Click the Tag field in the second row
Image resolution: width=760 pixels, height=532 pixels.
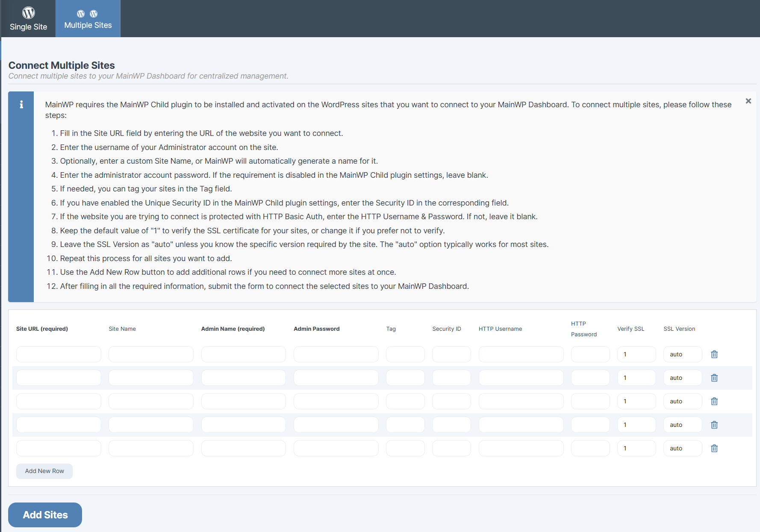tap(405, 377)
